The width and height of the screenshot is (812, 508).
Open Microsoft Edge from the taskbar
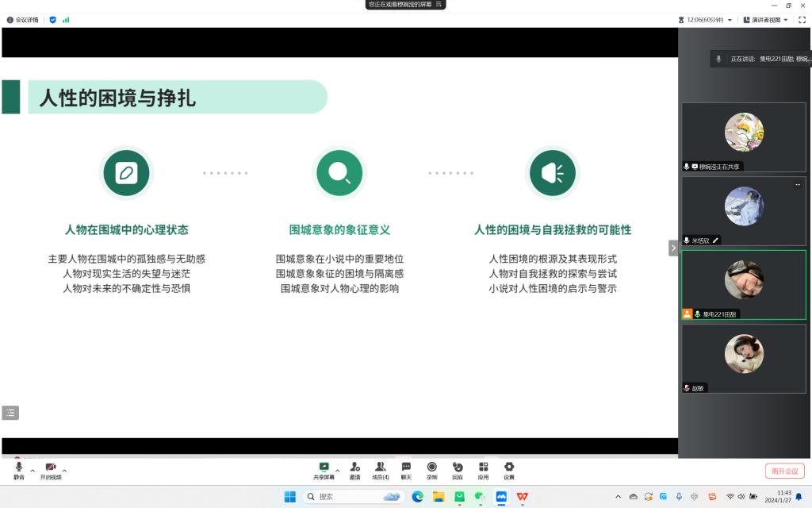(x=418, y=497)
